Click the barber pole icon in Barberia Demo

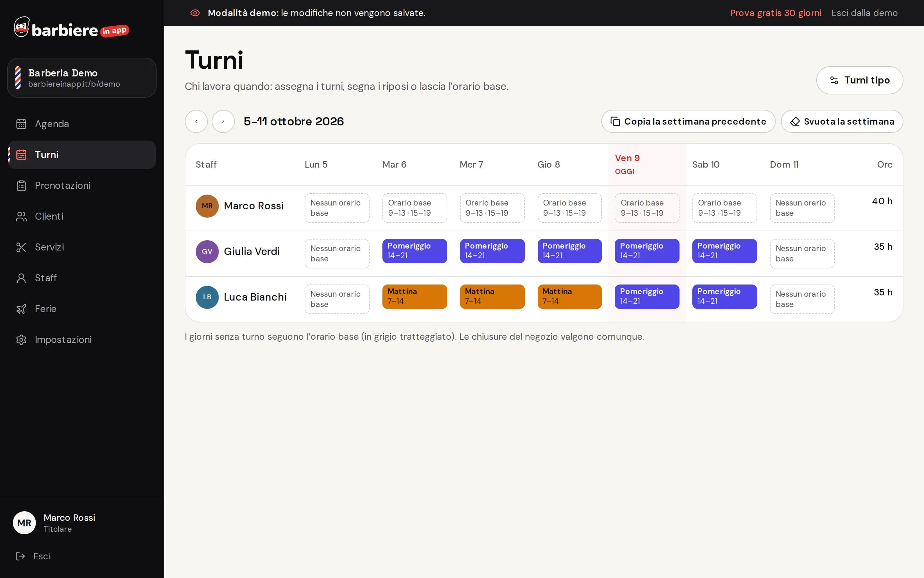(18, 78)
